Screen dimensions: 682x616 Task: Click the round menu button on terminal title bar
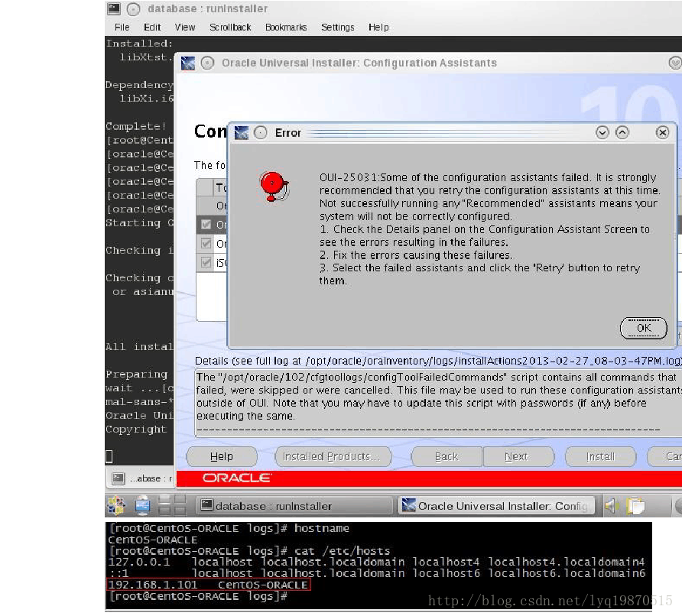(133, 8)
